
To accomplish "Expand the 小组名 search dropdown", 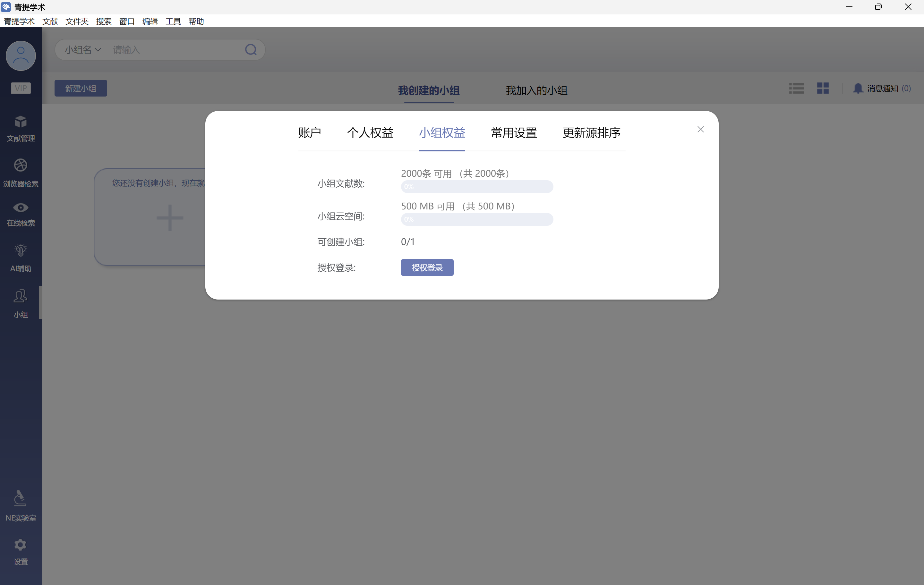I will click(x=83, y=49).
